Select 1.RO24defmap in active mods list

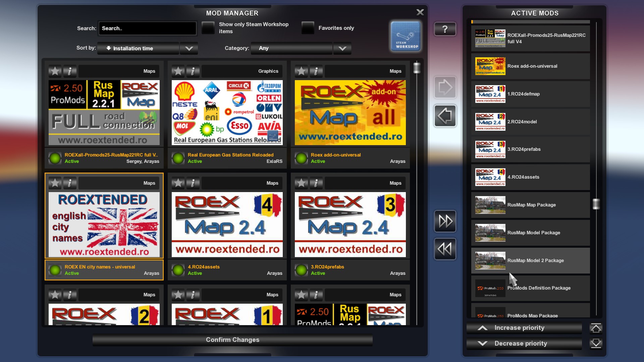pyautogui.click(x=530, y=94)
